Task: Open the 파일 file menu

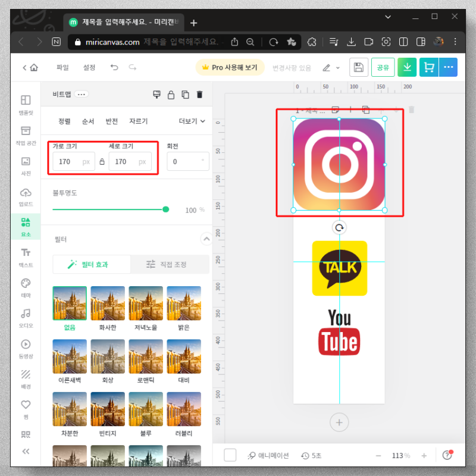Action: click(62, 67)
